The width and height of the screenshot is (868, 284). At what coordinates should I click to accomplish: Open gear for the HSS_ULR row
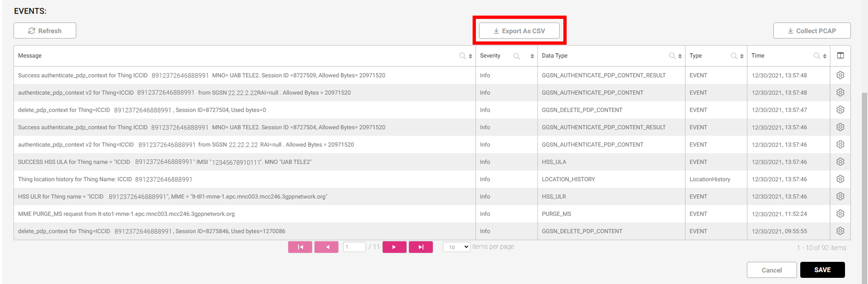840,196
